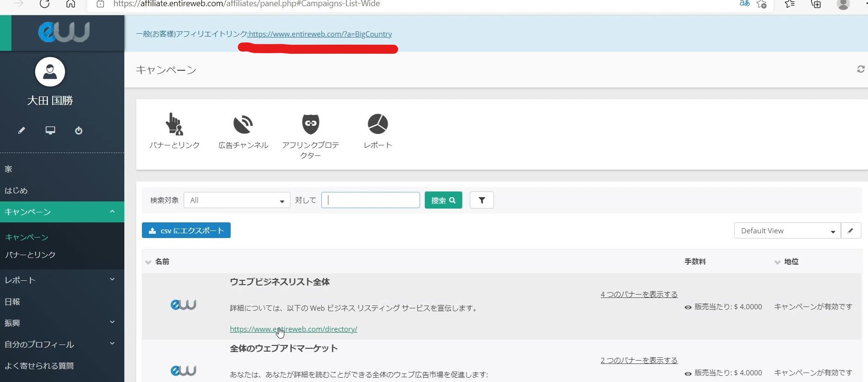
Task: Click the 手数料 column header
Action: click(695, 261)
